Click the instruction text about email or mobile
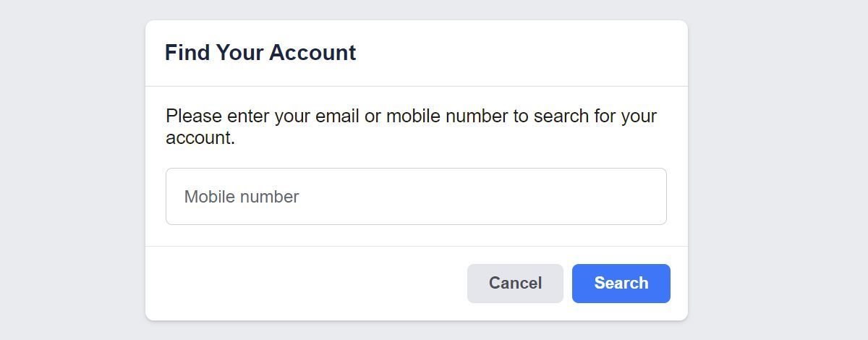This screenshot has width=868, height=340. 411,116
